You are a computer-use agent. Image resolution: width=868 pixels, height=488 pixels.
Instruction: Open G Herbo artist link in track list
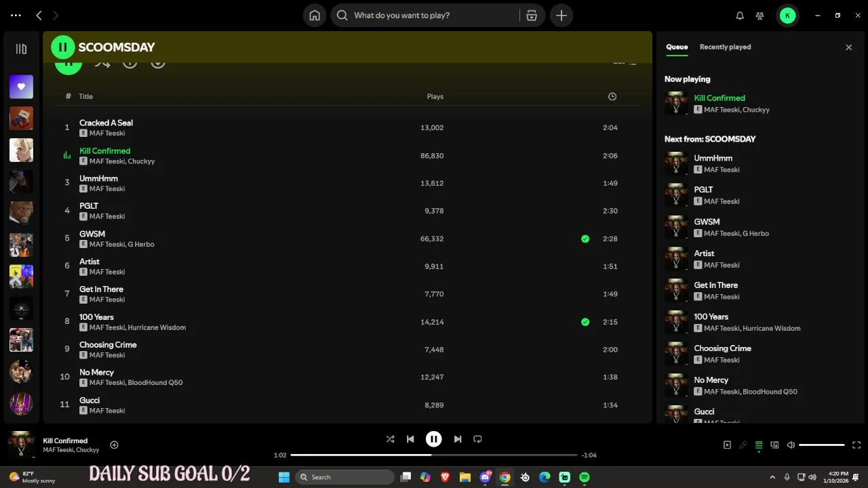pos(141,244)
